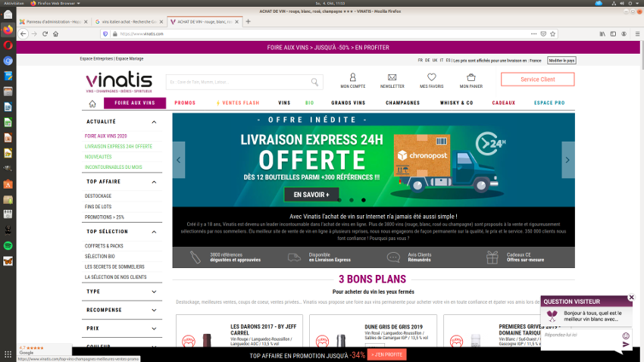The width and height of the screenshot is (644, 362).
Task: Launch Opera from the dock
Action: (8, 45)
